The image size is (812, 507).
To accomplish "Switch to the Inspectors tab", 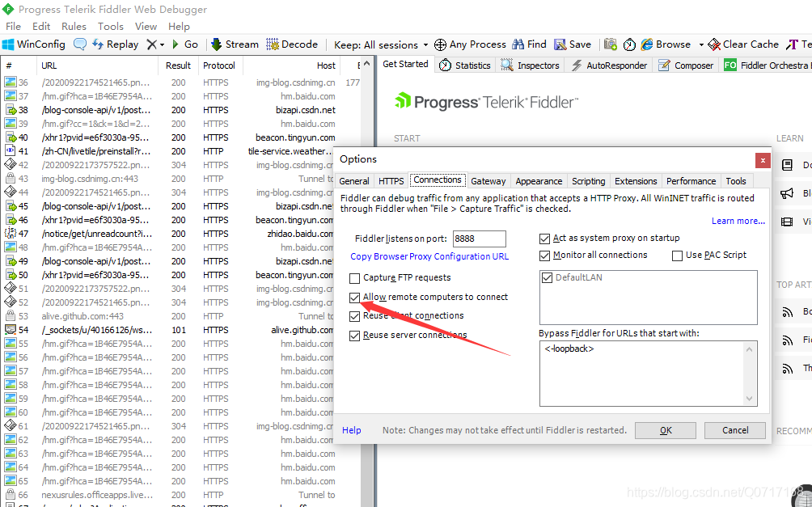I will [530, 65].
